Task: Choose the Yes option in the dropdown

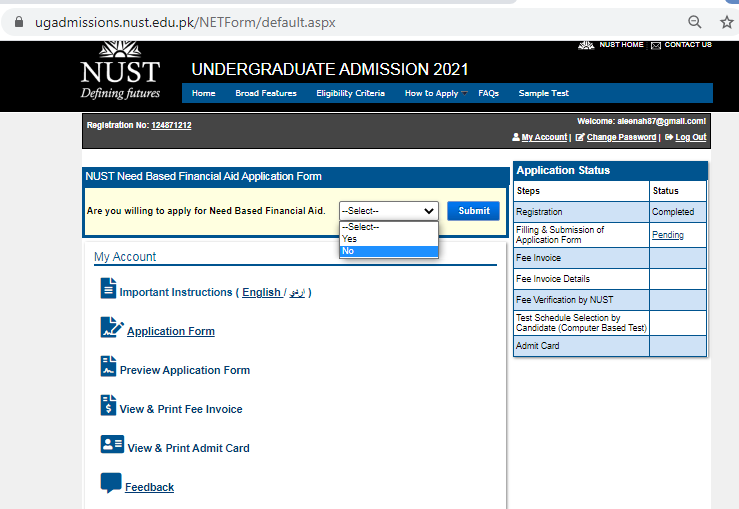Action: [388, 239]
